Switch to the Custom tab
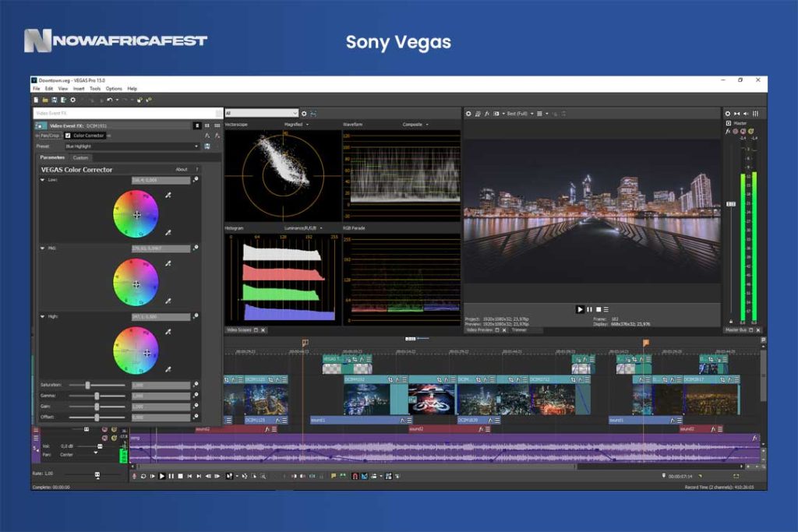The height and width of the screenshot is (532, 798). 80,157
